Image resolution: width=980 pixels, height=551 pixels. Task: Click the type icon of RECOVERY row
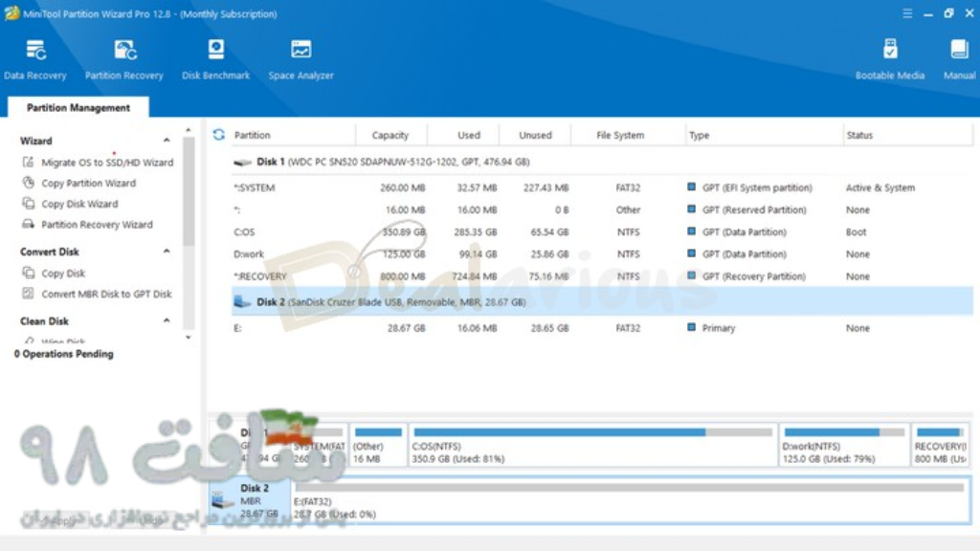click(x=691, y=275)
